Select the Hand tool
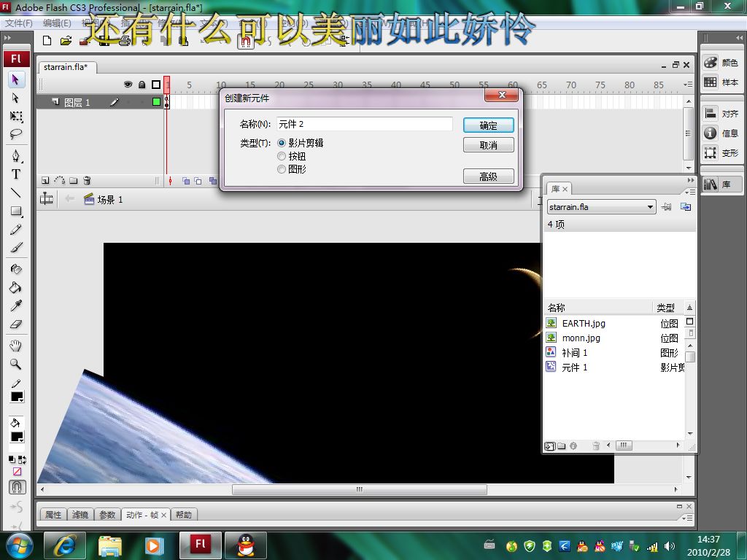747x560 pixels. point(16,346)
